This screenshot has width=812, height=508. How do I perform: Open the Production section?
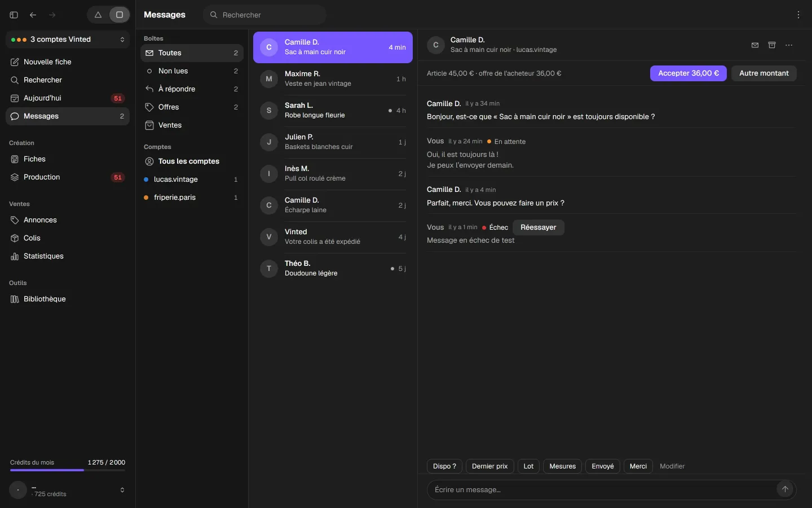[68, 177]
